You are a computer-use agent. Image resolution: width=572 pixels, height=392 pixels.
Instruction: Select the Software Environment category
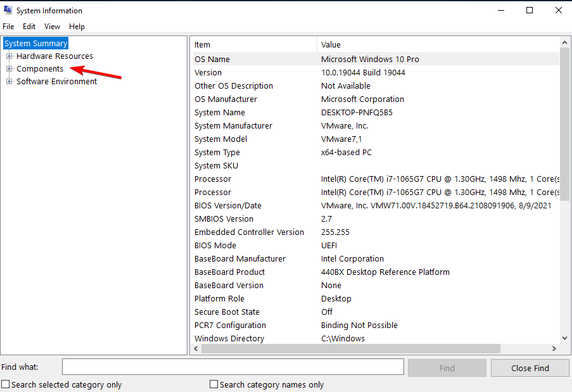(x=56, y=81)
